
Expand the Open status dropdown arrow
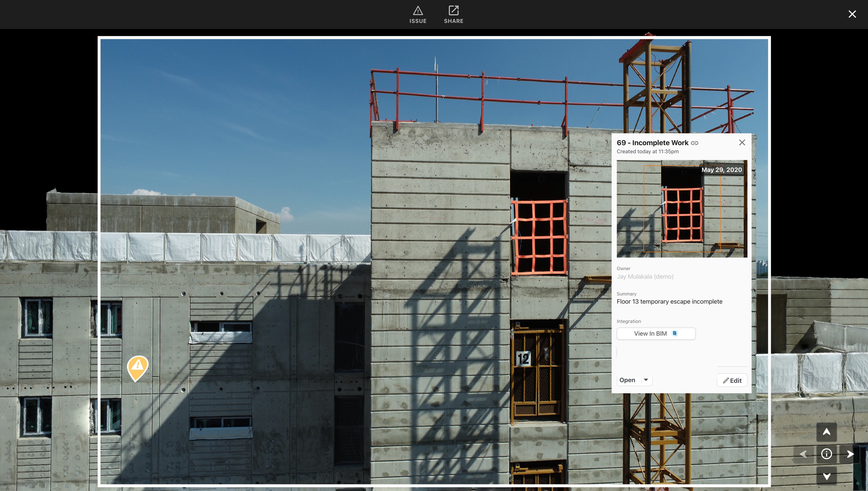pyautogui.click(x=646, y=380)
